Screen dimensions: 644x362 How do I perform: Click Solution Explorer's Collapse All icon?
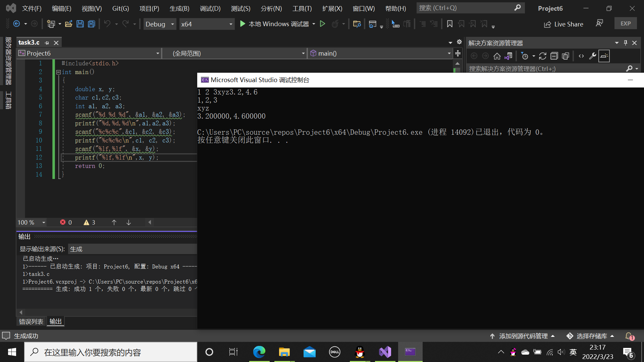(554, 56)
